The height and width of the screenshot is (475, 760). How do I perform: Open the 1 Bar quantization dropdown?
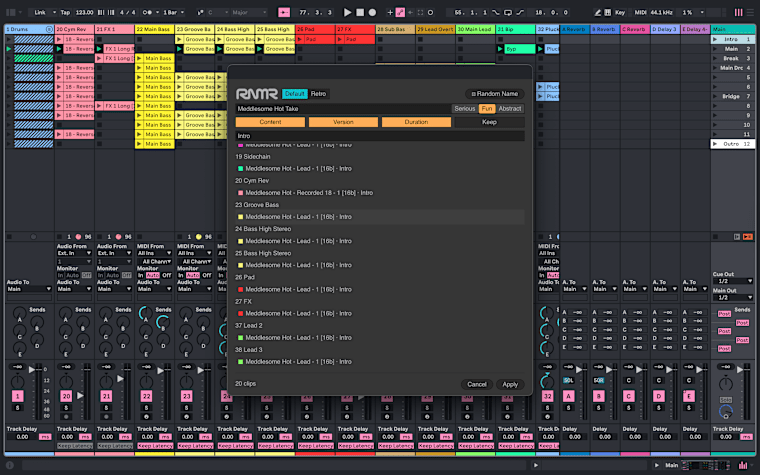[173, 12]
